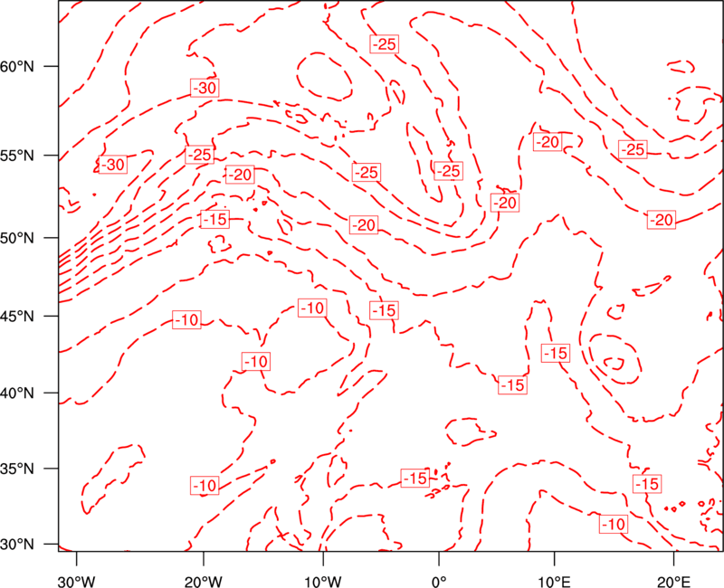Pick the 30°N latitude axis label
724x588 pixels.
[17, 545]
